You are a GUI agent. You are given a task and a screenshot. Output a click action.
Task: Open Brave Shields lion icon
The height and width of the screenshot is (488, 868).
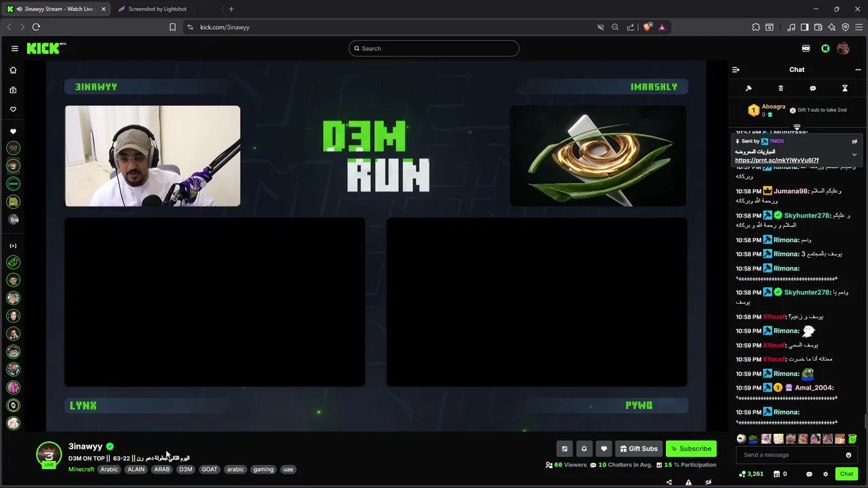click(648, 27)
